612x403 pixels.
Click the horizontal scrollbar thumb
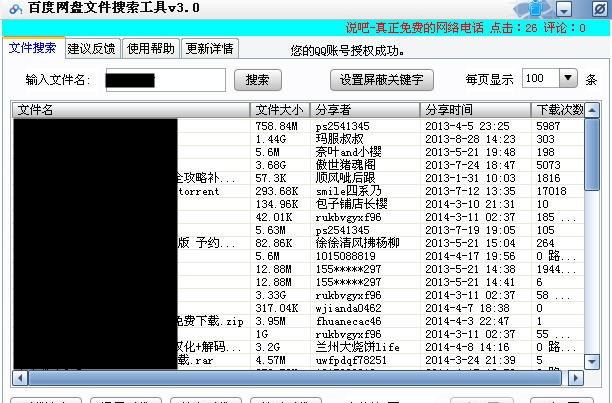tap(295, 378)
